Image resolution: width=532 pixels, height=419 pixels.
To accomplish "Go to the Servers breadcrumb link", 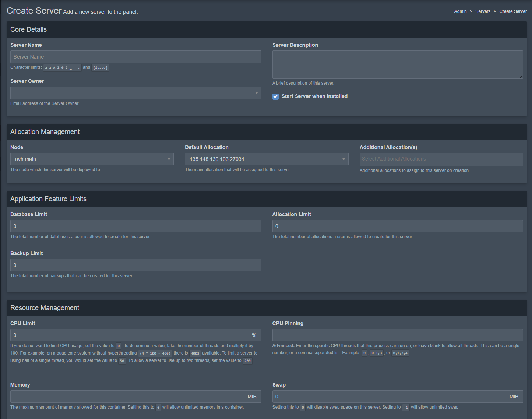I will tap(483, 11).
